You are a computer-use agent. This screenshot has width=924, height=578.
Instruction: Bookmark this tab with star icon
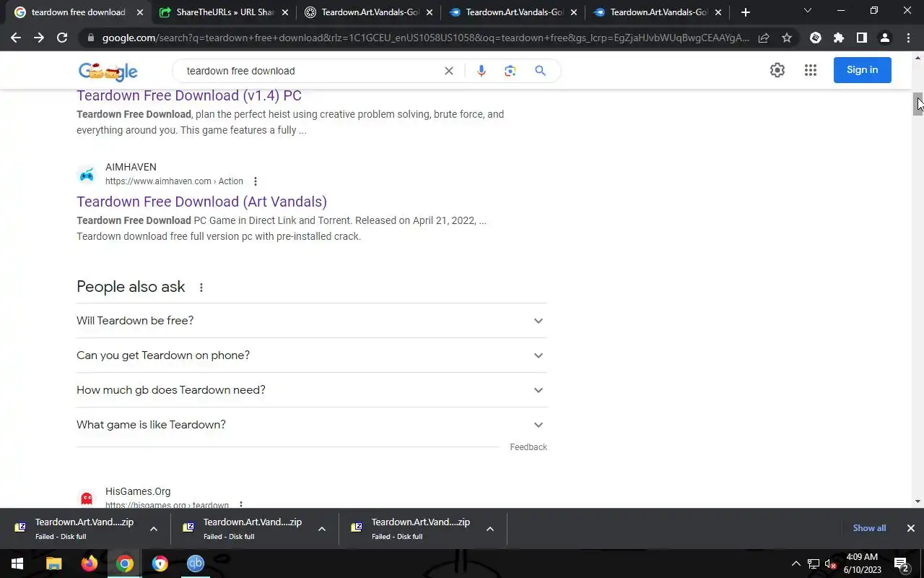tap(787, 38)
